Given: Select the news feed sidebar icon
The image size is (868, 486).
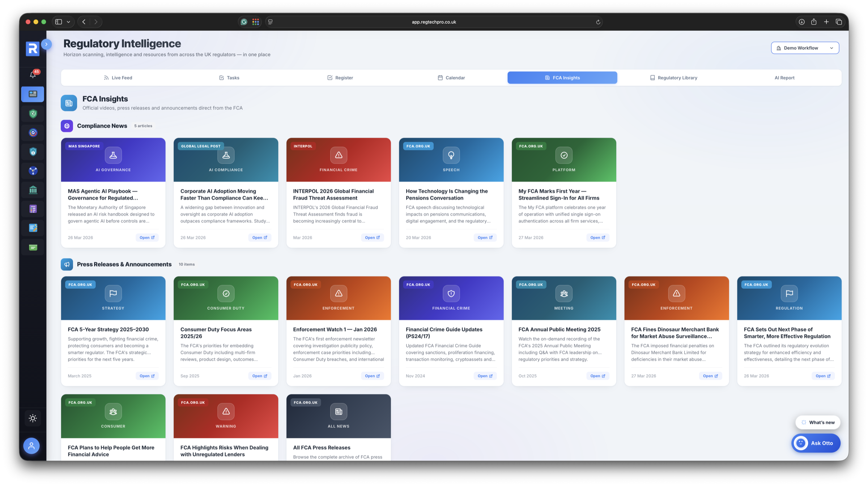Looking at the screenshot, I should pyautogui.click(x=33, y=94).
